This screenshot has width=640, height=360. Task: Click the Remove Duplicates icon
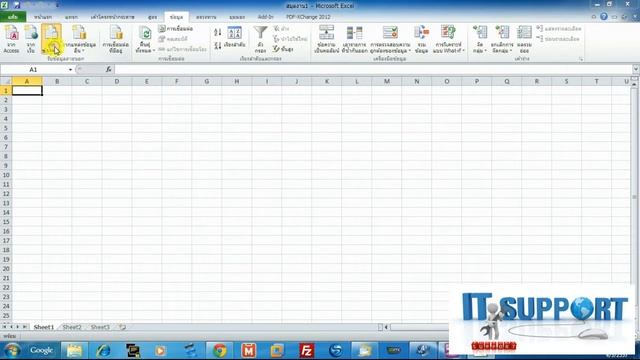[354, 38]
